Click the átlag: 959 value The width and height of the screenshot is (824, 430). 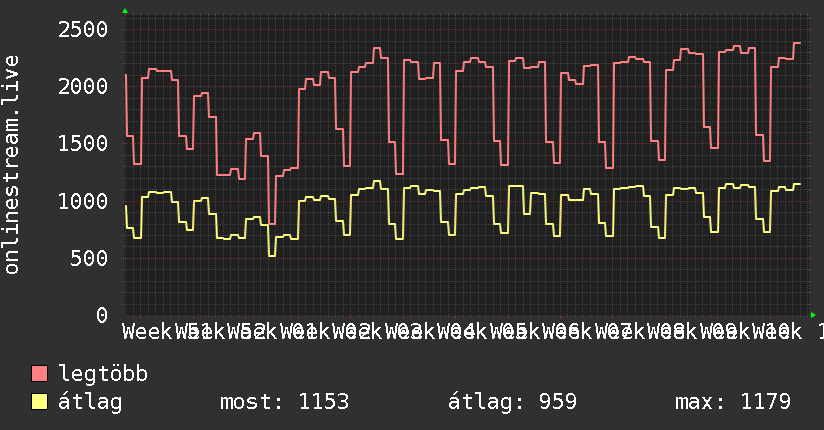[512, 402]
